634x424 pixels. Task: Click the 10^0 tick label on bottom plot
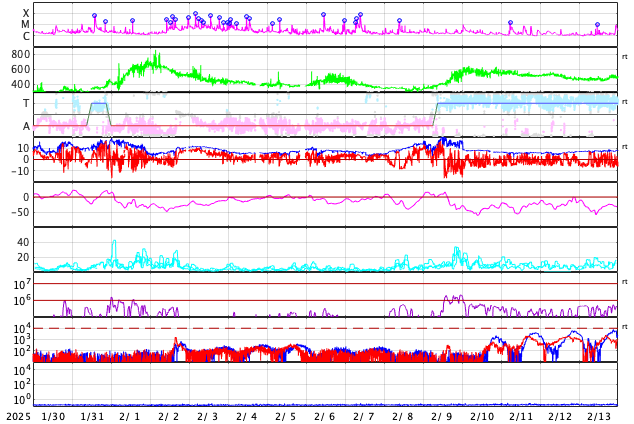coord(20,399)
